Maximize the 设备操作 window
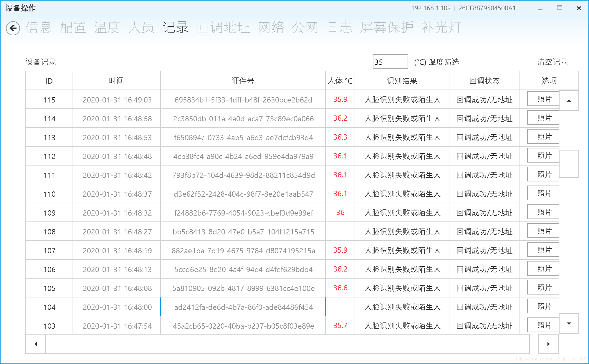This screenshot has width=589, height=364. 559,8
